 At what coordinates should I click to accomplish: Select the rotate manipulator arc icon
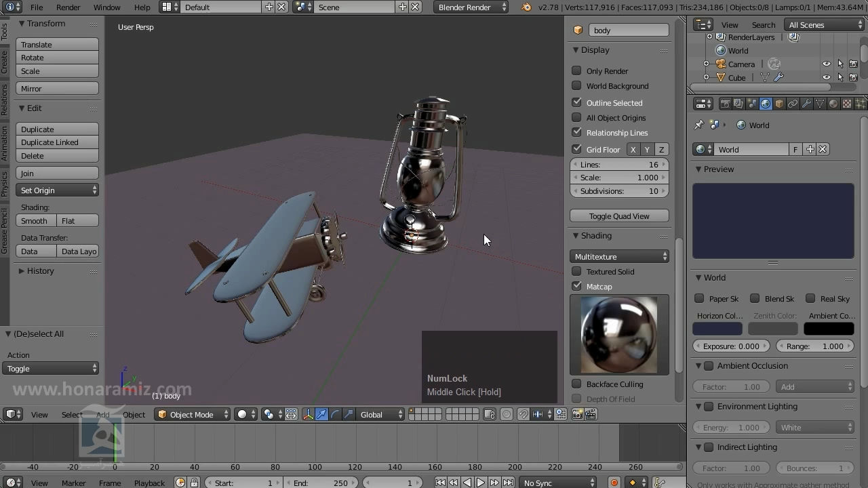pyautogui.click(x=335, y=414)
